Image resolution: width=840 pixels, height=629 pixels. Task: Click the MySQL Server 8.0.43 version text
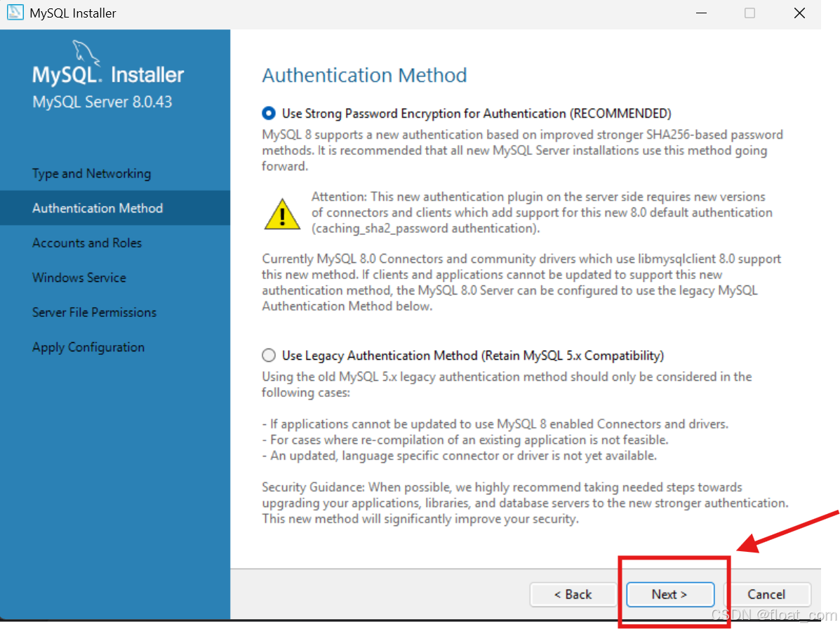[102, 102]
